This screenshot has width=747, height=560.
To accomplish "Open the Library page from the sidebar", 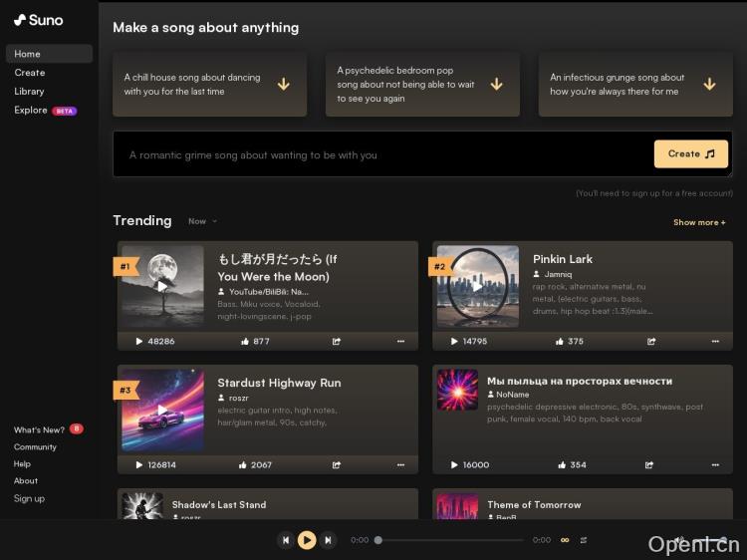I will pyautogui.click(x=29, y=91).
